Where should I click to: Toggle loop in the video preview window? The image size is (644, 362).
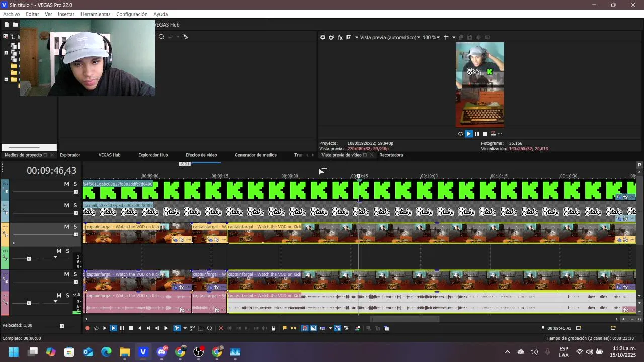tap(460, 134)
